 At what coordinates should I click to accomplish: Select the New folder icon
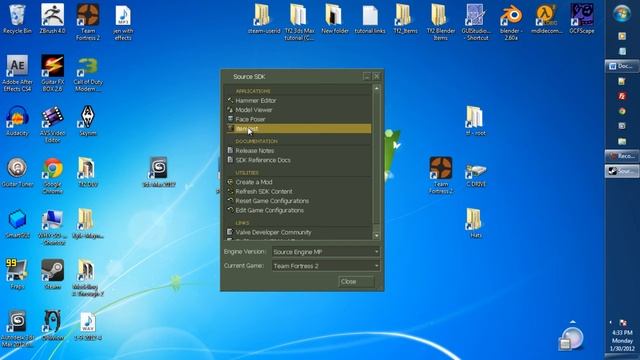(335, 20)
